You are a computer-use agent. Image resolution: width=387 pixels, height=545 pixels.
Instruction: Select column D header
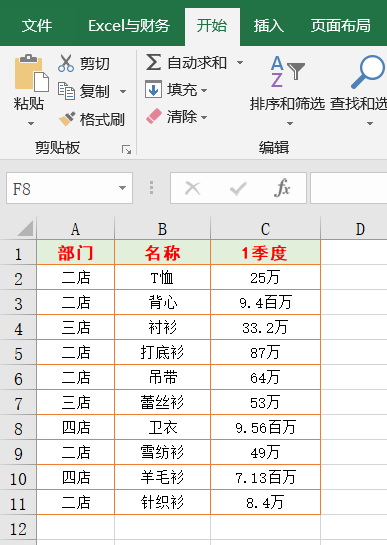[354, 229]
